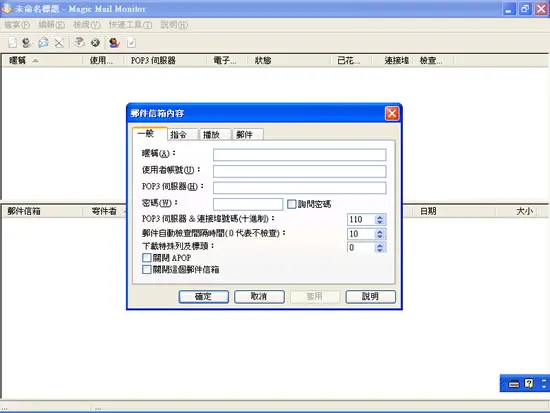Click the envelope mail icon in toolbar
Screen dimensions: 550x413
pyautogui.click(x=43, y=43)
